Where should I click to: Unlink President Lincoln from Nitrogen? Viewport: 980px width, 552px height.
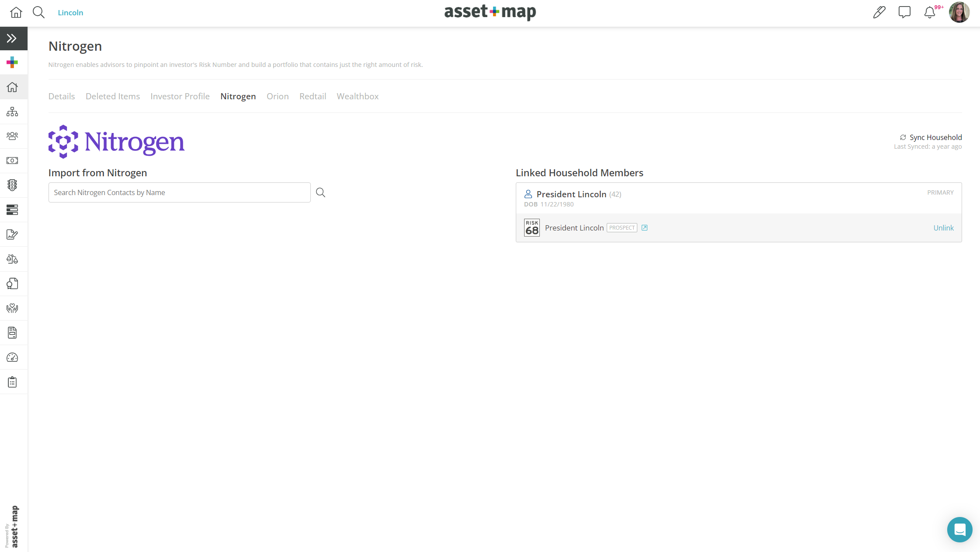pyautogui.click(x=943, y=228)
